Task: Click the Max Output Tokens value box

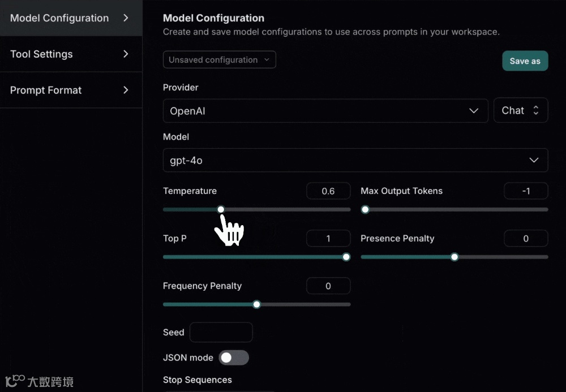Action: point(526,191)
